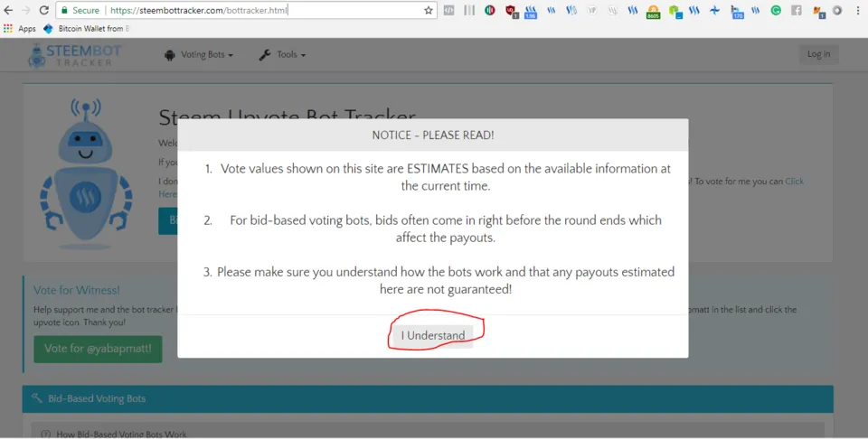The height and width of the screenshot is (439, 868).
Task: Click the Steembot Tracker logo
Action: tap(75, 55)
